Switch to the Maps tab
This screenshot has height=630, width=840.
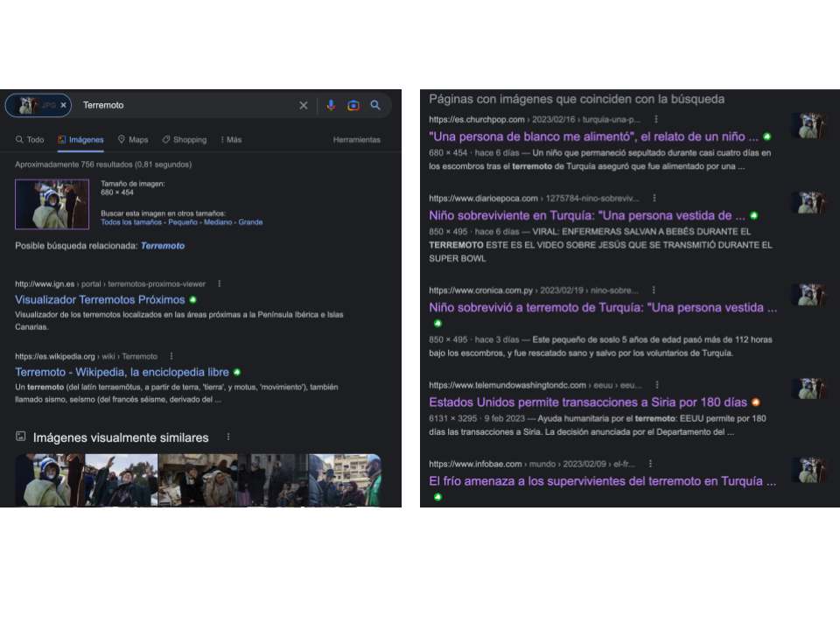pos(133,140)
